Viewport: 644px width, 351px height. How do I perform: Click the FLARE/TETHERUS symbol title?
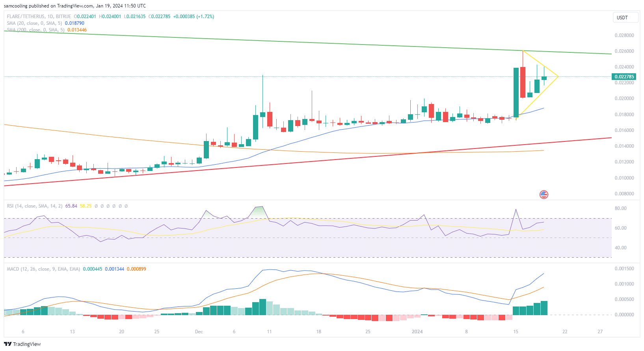click(39, 17)
